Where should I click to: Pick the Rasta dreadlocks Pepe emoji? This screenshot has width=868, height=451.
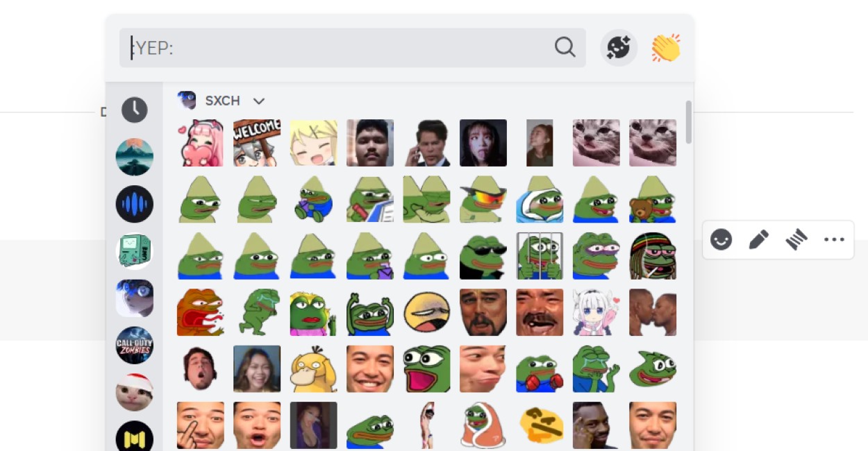tap(653, 256)
